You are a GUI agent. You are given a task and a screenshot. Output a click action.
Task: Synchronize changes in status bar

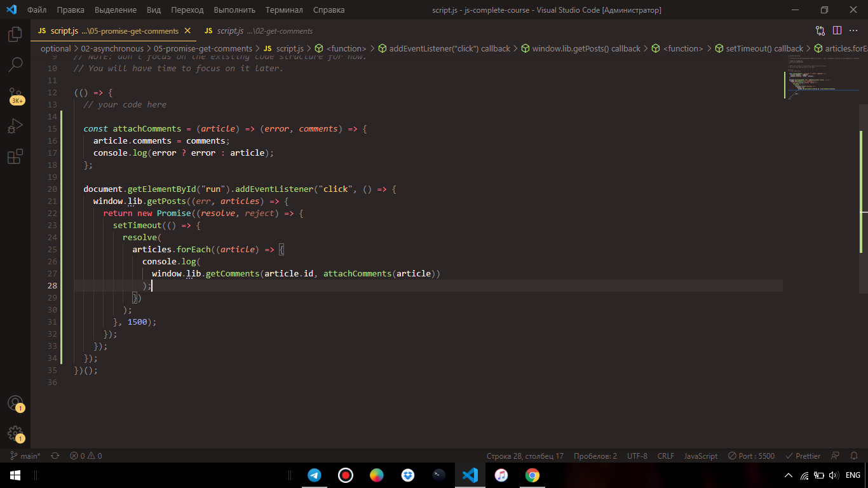click(55, 456)
